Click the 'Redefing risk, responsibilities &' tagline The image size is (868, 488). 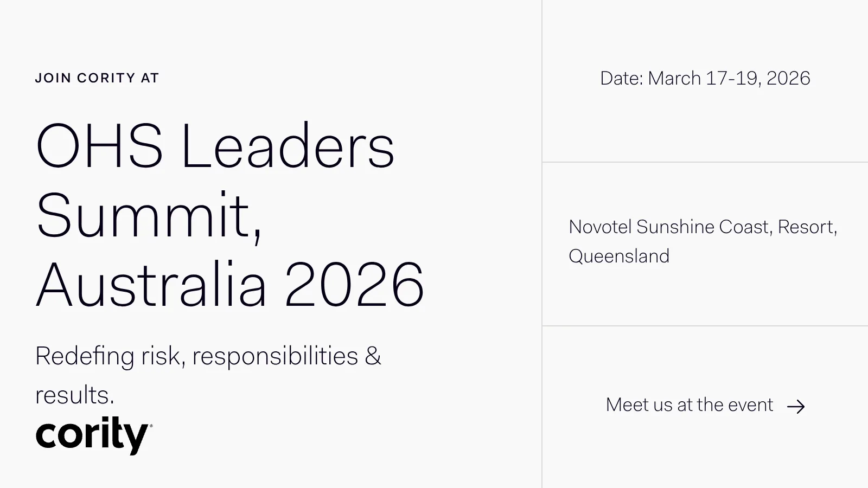[x=208, y=356]
